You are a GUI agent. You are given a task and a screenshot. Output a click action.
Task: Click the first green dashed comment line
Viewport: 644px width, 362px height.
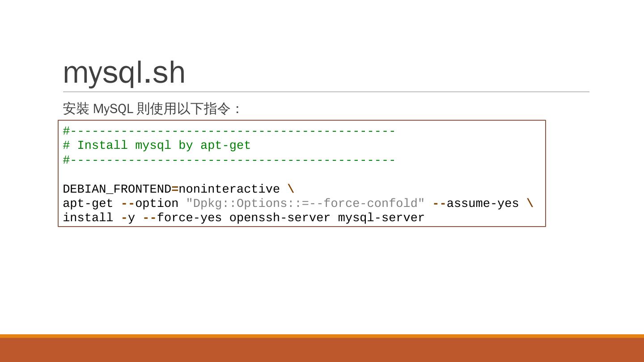click(229, 131)
